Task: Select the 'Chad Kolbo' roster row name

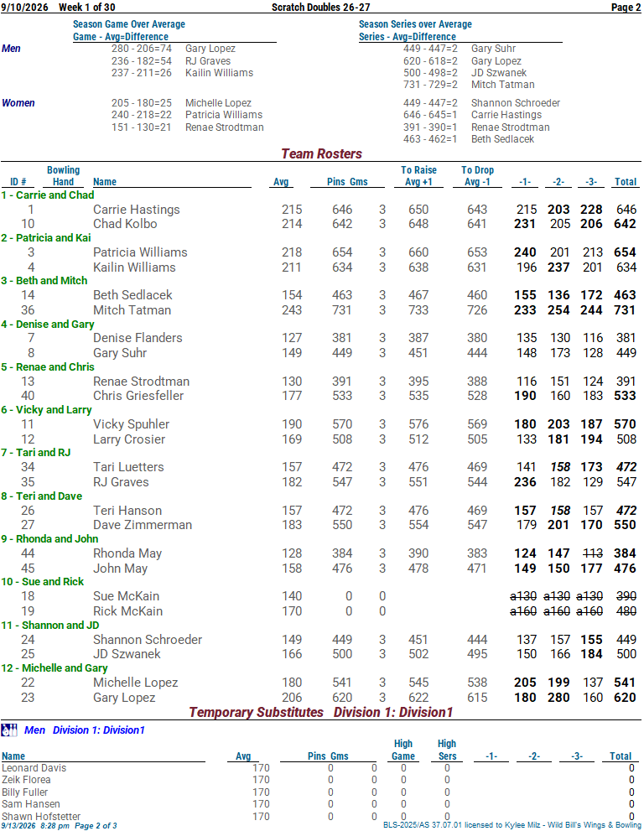Action: (x=125, y=224)
